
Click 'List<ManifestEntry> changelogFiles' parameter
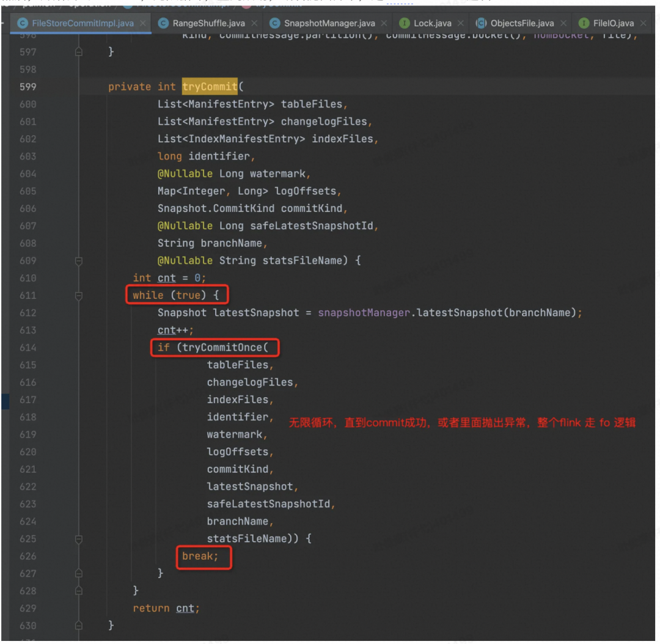coord(262,122)
